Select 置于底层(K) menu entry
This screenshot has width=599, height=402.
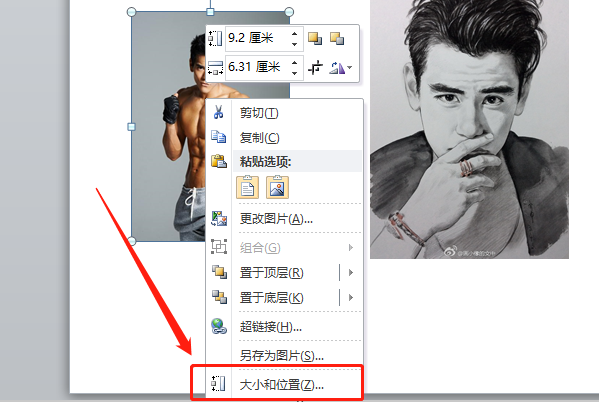pyautogui.click(x=272, y=298)
